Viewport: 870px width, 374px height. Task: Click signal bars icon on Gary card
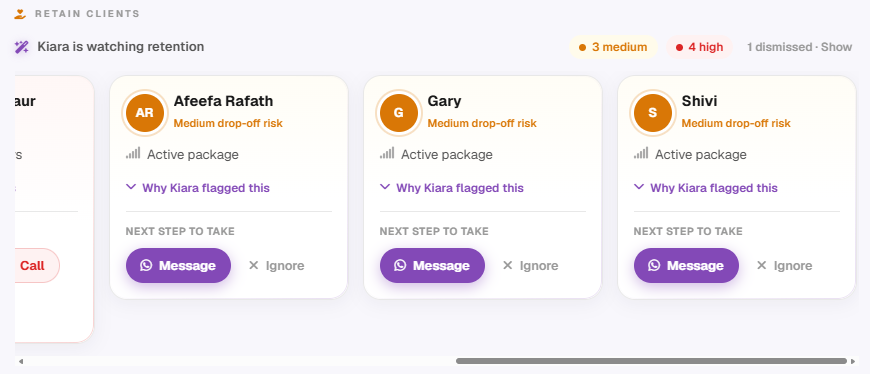coord(387,153)
